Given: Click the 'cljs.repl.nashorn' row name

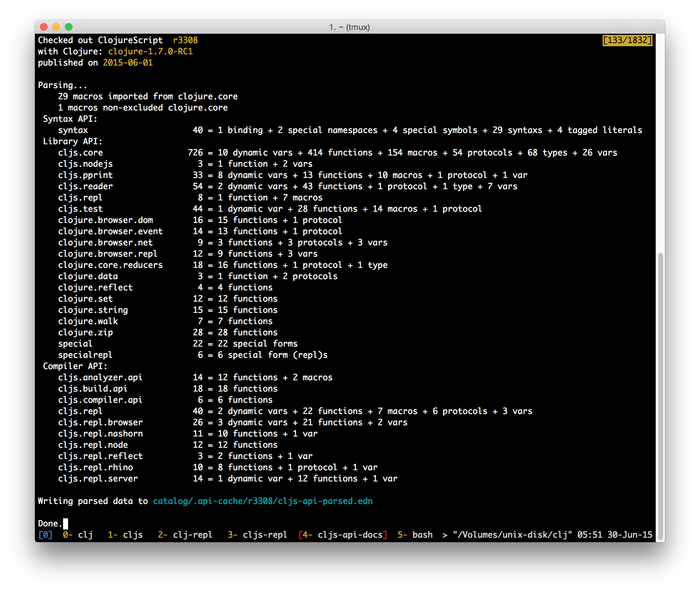Looking at the screenshot, I should [100, 434].
